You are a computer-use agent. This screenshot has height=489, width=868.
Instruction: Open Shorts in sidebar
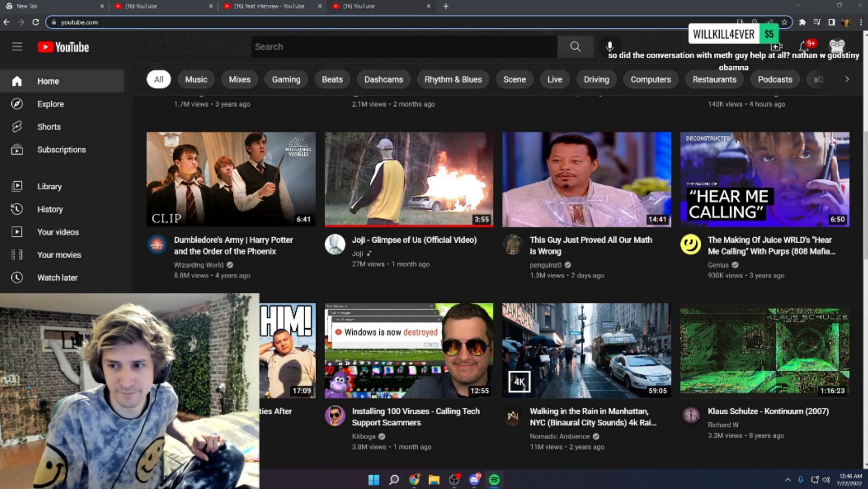[62, 127]
